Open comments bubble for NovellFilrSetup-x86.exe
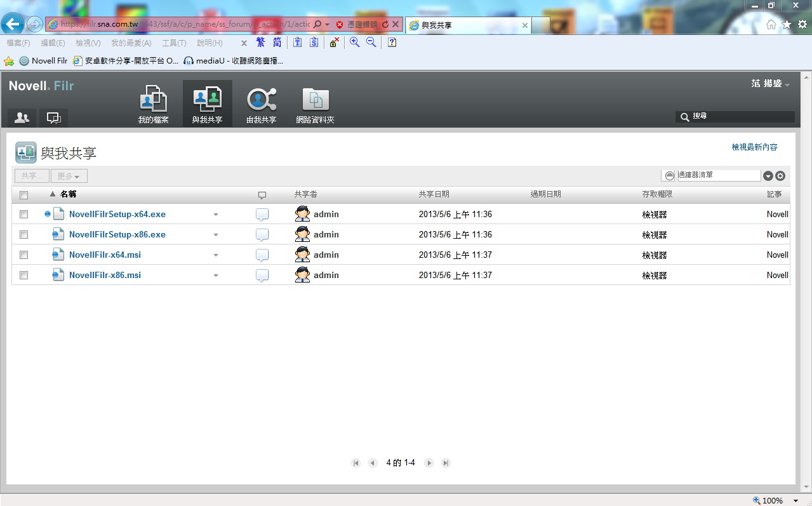 262,235
